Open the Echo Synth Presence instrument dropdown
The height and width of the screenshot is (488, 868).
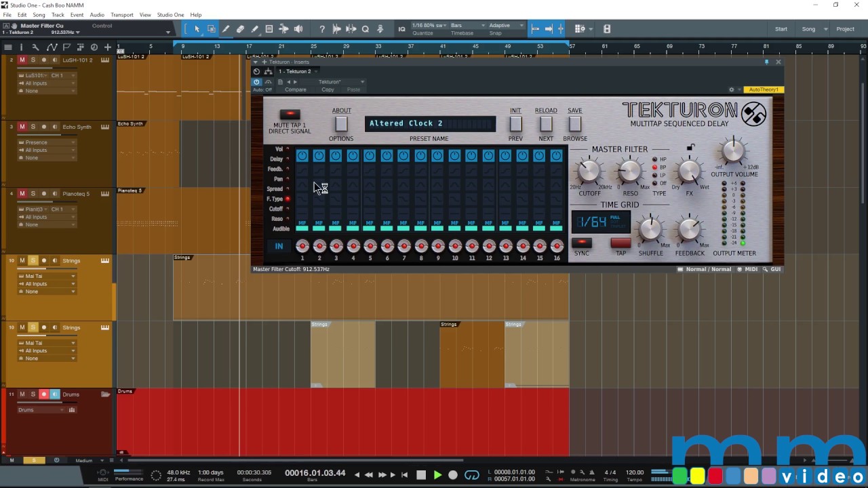tap(47, 142)
